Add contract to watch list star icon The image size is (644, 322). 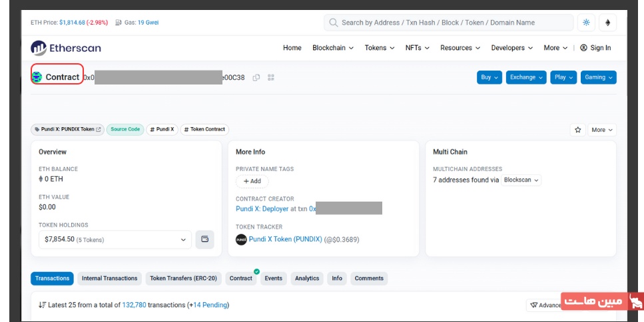[x=577, y=130]
